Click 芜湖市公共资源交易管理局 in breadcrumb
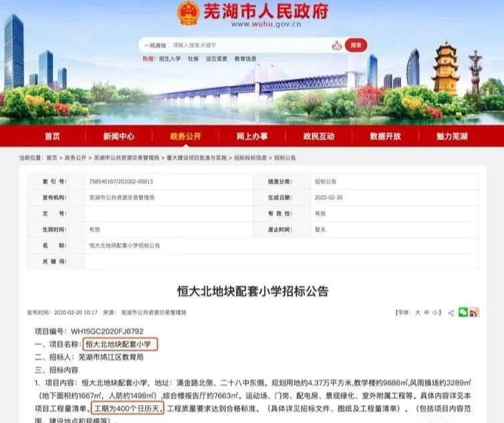 [127, 158]
